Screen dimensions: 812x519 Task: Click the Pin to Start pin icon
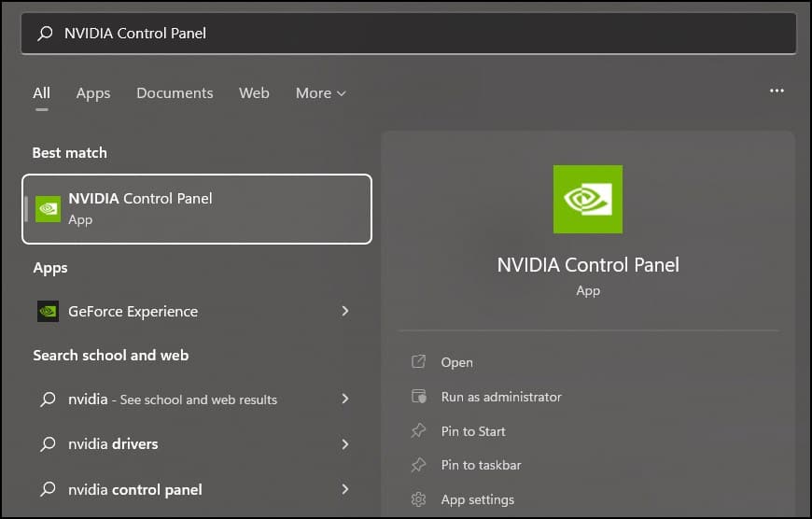point(418,430)
